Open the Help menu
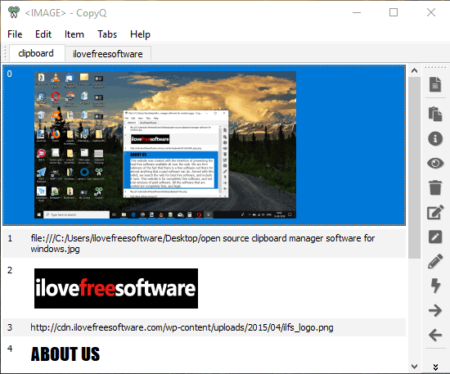Viewport: 450px width, 374px height. tap(140, 34)
